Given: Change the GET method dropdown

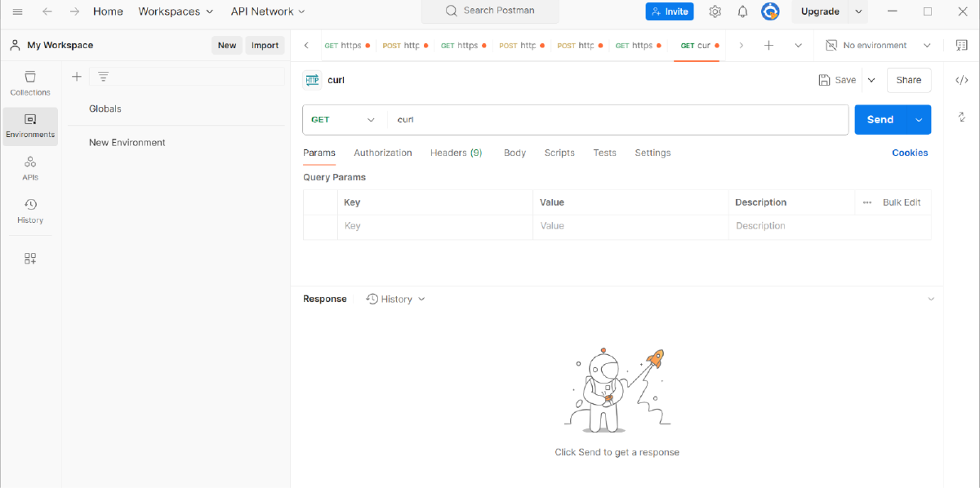Looking at the screenshot, I should tap(343, 120).
